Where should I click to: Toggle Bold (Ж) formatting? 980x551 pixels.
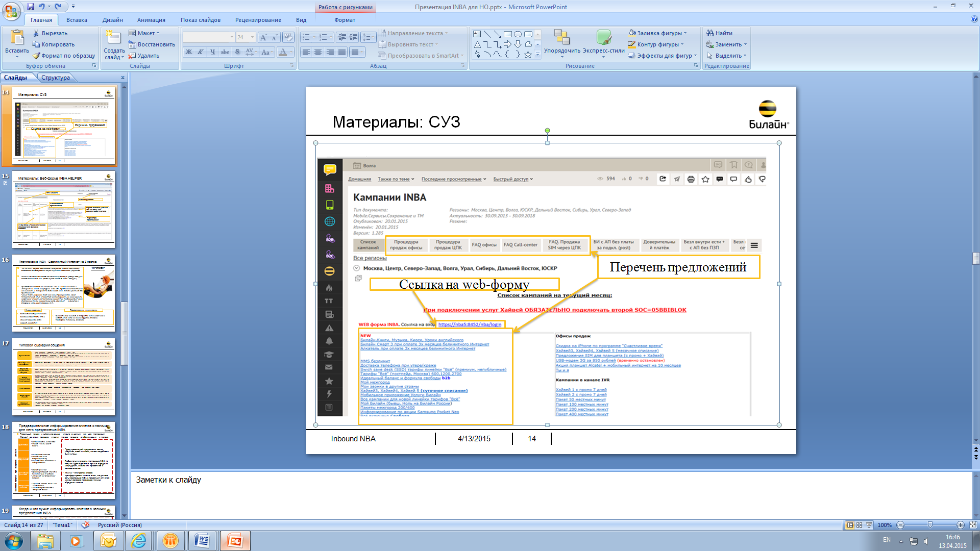pyautogui.click(x=189, y=52)
